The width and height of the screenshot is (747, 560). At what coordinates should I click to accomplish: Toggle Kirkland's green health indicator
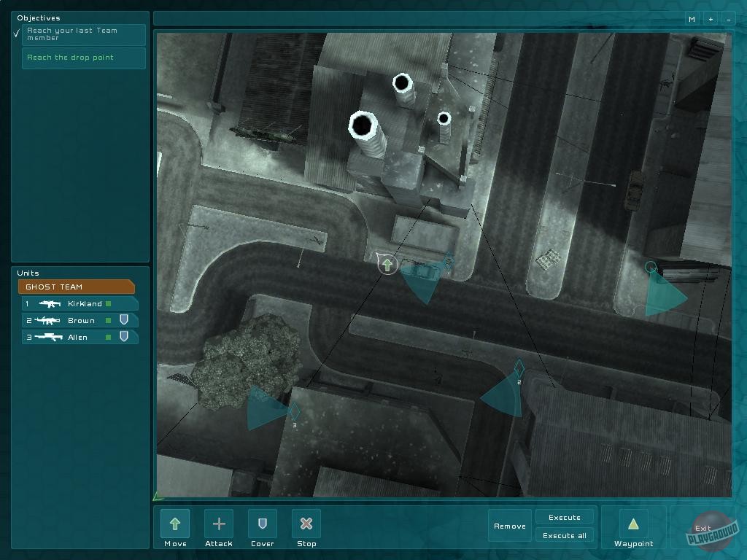[x=107, y=303]
